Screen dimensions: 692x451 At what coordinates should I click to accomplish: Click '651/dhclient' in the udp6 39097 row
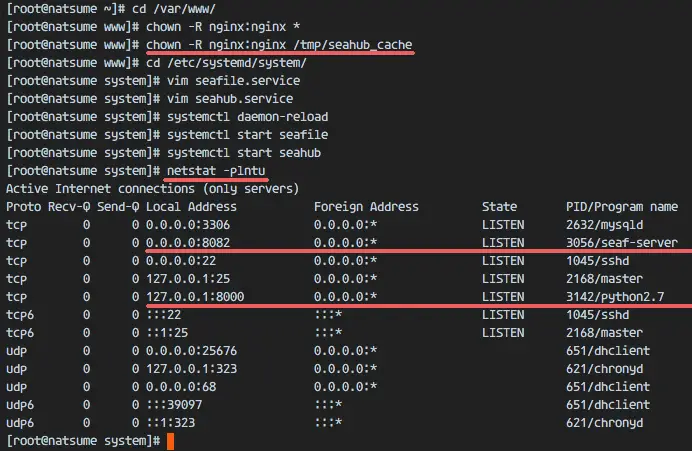coord(608,405)
